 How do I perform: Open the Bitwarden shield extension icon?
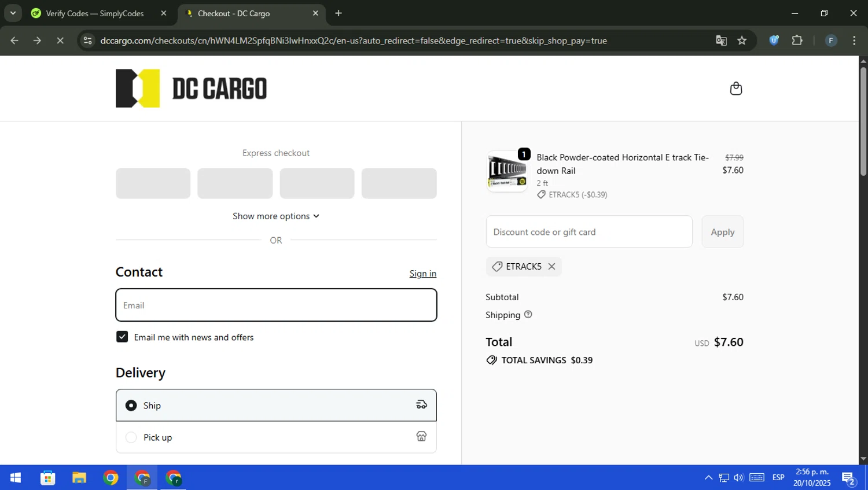pos(774,40)
